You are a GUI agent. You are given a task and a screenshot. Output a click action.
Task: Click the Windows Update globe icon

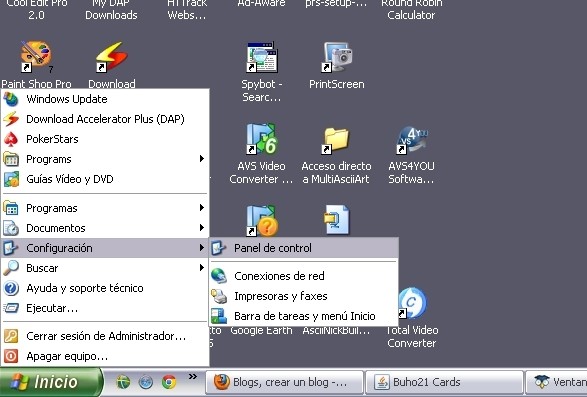(x=11, y=99)
